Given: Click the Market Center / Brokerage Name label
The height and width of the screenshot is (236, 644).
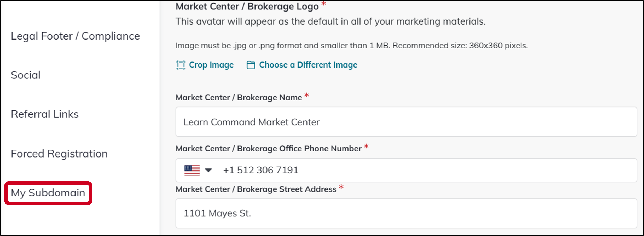Looking at the screenshot, I should 239,98.
